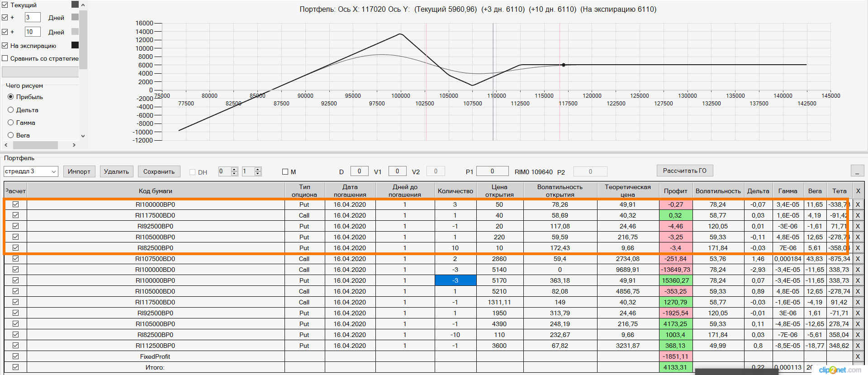
Task: Click the Дата погашения column header
Action: point(350,191)
